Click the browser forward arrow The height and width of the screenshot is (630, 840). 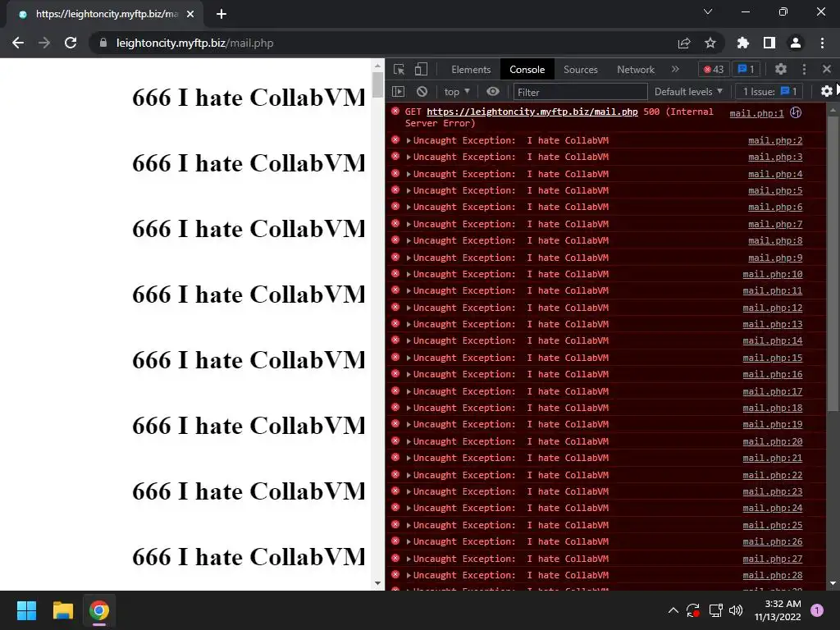click(x=44, y=43)
